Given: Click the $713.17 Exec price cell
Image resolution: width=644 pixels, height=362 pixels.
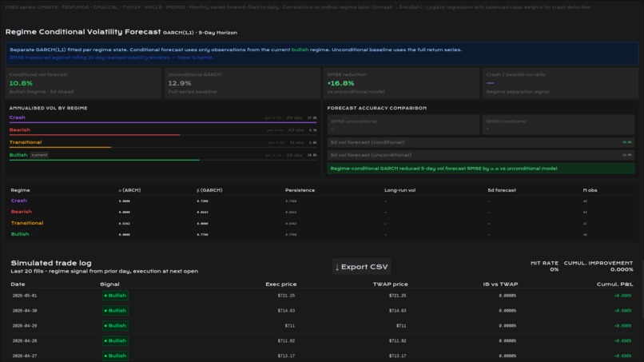Looking at the screenshot, I should click(x=286, y=356).
